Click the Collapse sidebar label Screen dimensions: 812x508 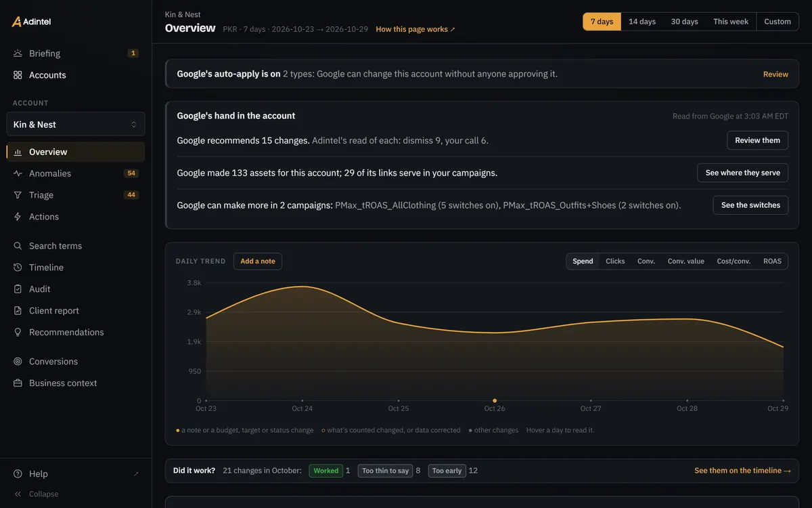tap(44, 494)
